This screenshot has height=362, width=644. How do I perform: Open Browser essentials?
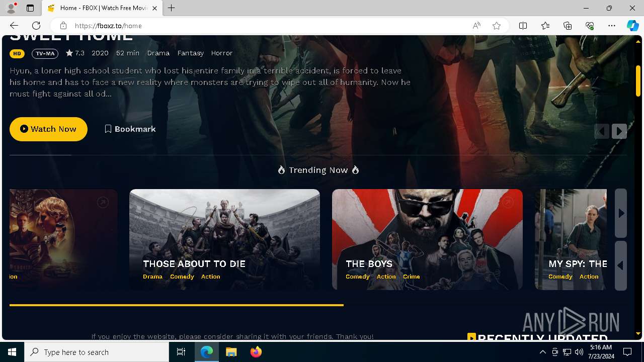coord(590,26)
